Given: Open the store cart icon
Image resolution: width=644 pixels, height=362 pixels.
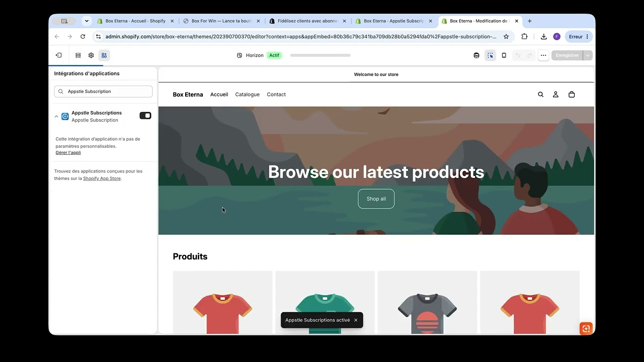Looking at the screenshot, I should point(572,95).
